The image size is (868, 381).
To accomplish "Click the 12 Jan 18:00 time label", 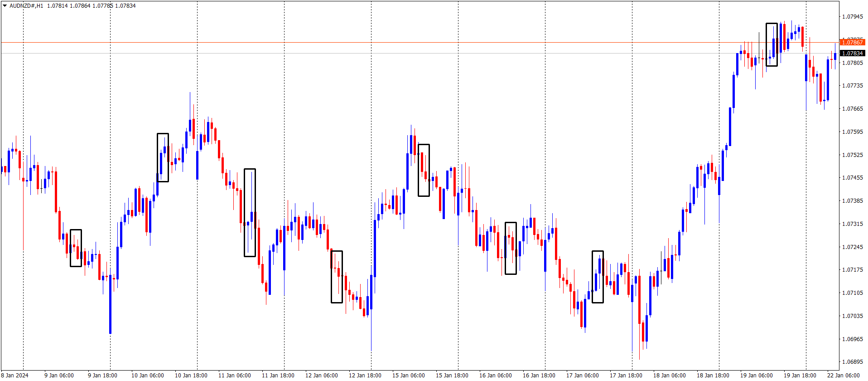I will tap(365, 376).
